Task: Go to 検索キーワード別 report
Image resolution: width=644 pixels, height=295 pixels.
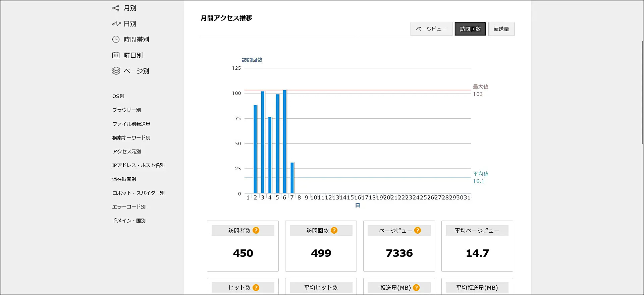Action: [131, 138]
